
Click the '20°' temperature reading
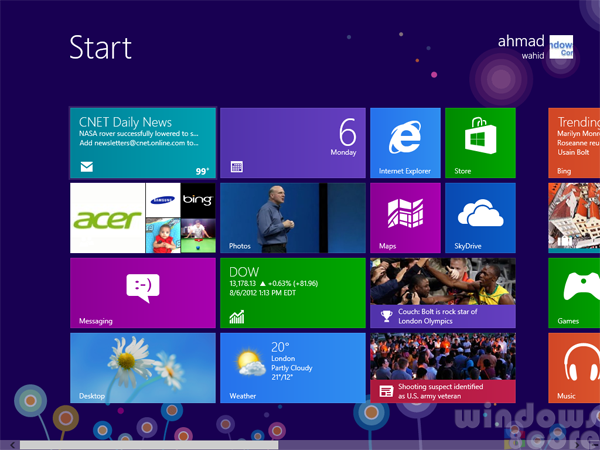coord(280,347)
